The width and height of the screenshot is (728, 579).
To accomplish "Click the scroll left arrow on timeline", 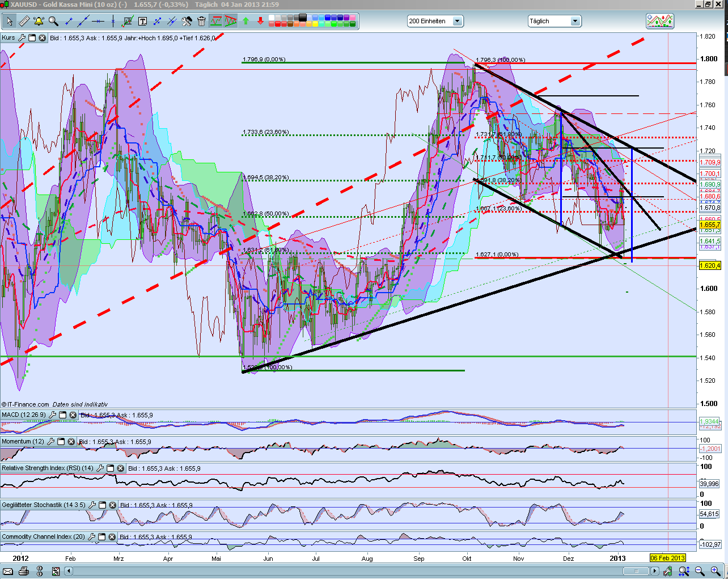I will tap(69, 571).
